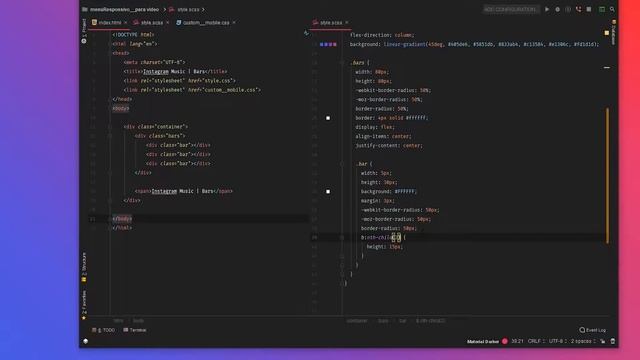Viewport: 640px width, 360px height.
Task: Collapse the container div fold marker
Action: tap(110, 127)
